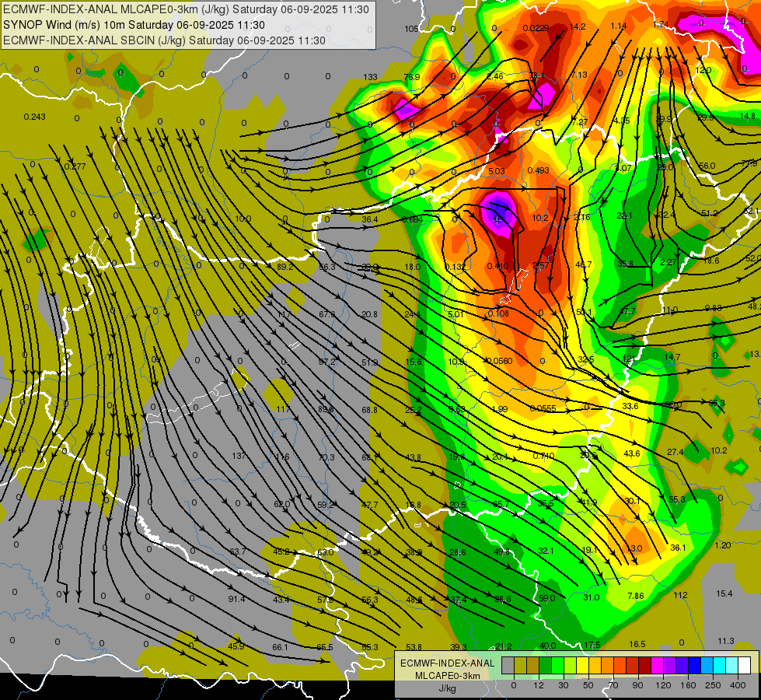Click the white legend swatch at scale end
Image resolution: width=761 pixels, height=700 pixels.
tap(744, 666)
